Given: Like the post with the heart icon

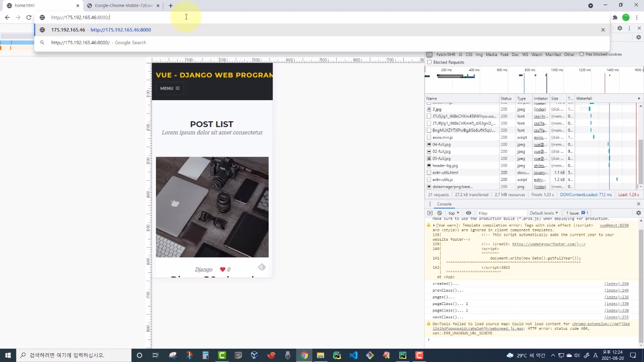Looking at the screenshot, I should [x=223, y=270].
